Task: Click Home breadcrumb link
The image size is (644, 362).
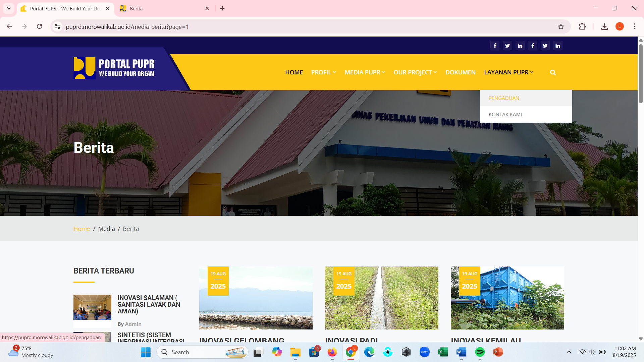Action: coord(82,229)
